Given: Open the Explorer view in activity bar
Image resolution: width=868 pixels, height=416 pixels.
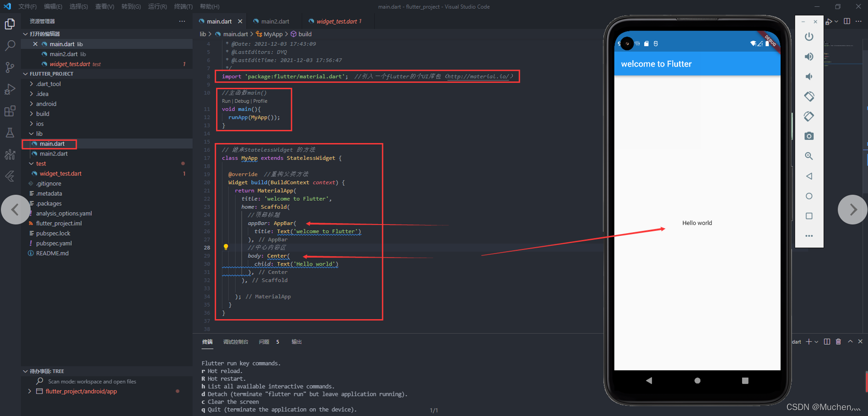Looking at the screenshot, I should [x=10, y=24].
